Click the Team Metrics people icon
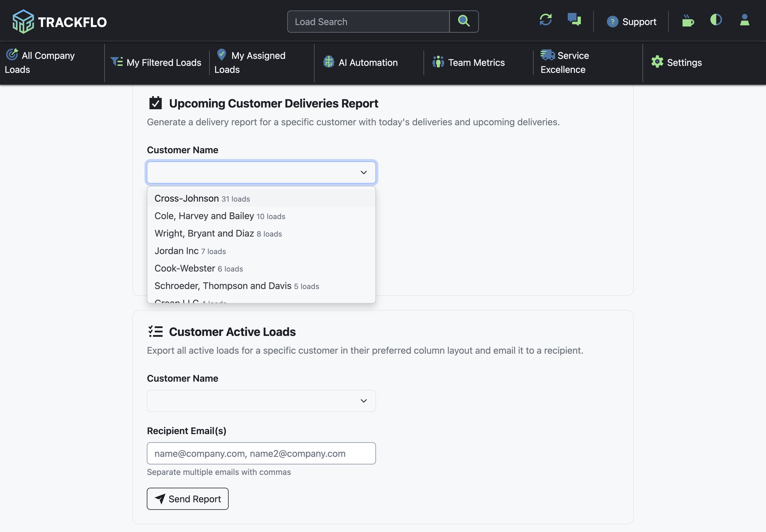The width and height of the screenshot is (766, 532). click(438, 62)
